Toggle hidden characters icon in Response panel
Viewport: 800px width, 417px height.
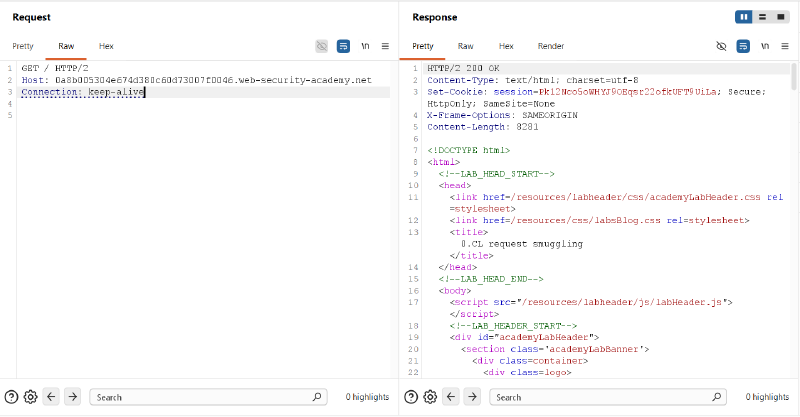(721, 46)
